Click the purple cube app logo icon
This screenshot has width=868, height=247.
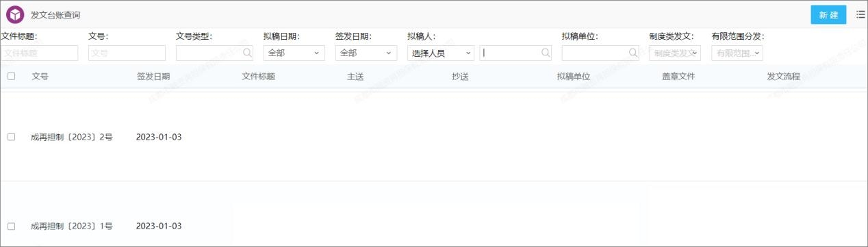15,14
